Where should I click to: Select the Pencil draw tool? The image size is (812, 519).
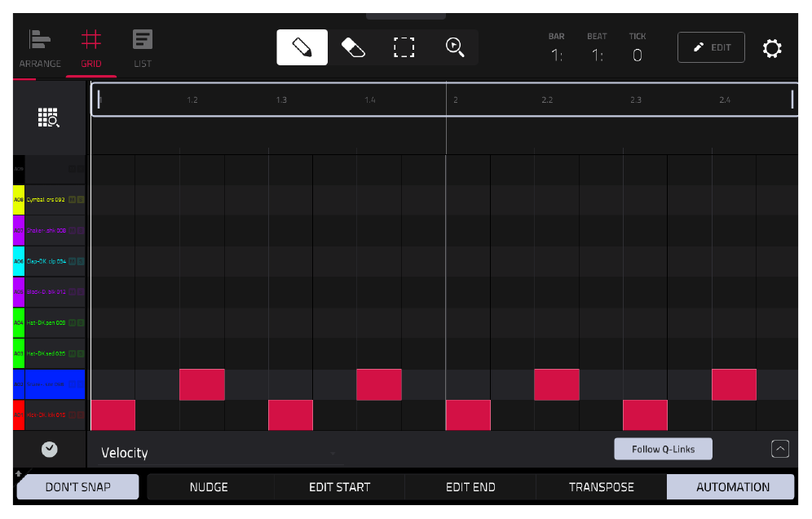(x=302, y=47)
